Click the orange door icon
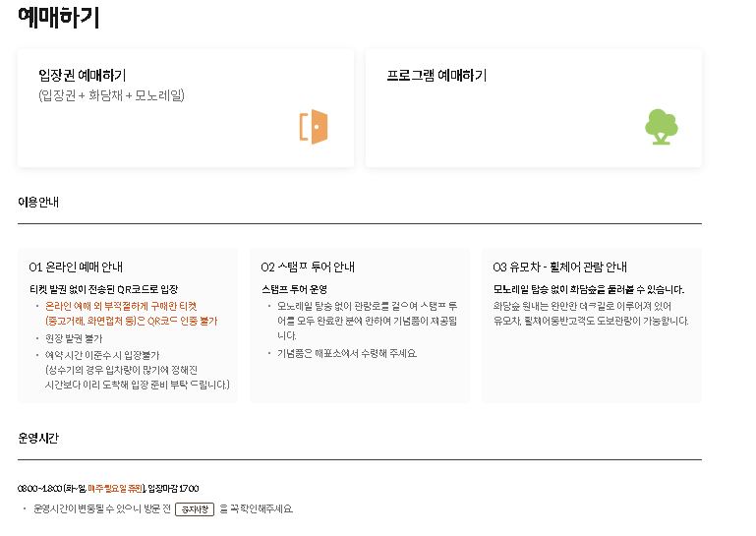 coord(314,127)
